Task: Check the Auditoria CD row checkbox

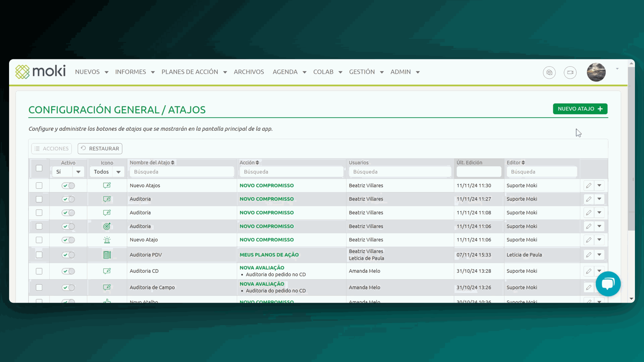Action: pyautogui.click(x=39, y=271)
